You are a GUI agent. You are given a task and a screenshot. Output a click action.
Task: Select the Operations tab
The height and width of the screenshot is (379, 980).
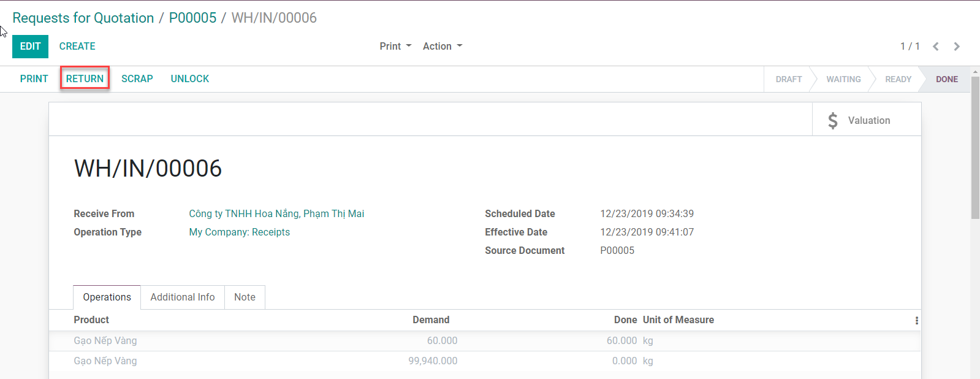click(107, 297)
